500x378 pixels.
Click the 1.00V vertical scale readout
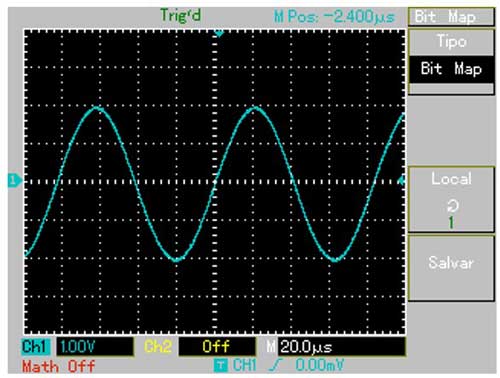95,347
